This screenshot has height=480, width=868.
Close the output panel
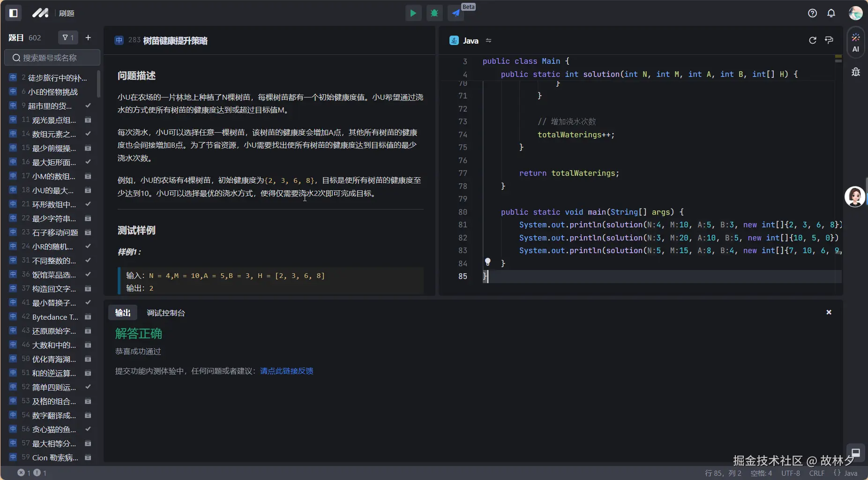click(x=829, y=312)
